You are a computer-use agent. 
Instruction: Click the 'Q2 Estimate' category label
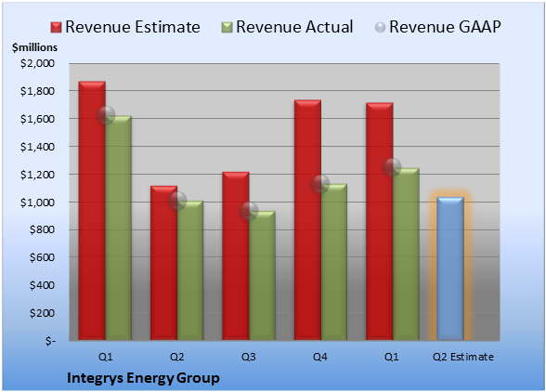(x=463, y=357)
